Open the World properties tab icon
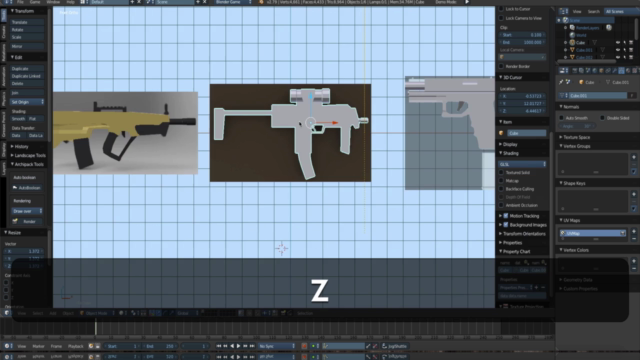This screenshot has width=640, height=360. pyautogui.click(x=595, y=71)
